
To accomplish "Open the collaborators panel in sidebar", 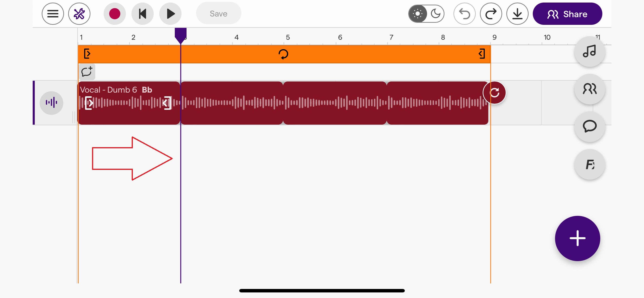I will coord(590,89).
